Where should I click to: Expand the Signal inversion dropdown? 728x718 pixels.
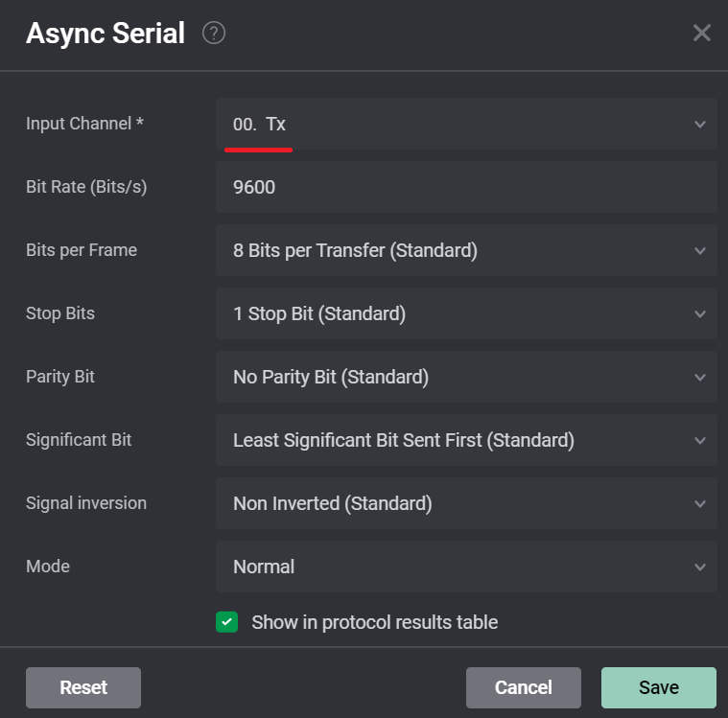[x=465, y=503]
